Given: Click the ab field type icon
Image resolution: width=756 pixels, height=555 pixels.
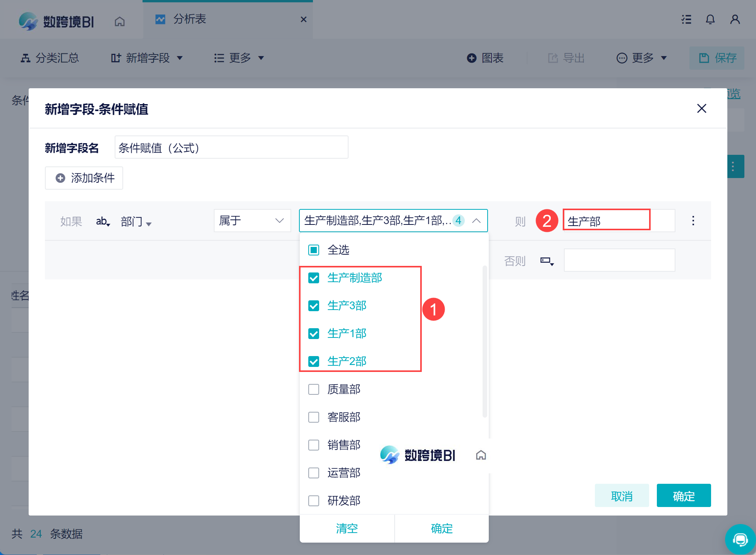Looking at the screenshot, I should 103,221.
